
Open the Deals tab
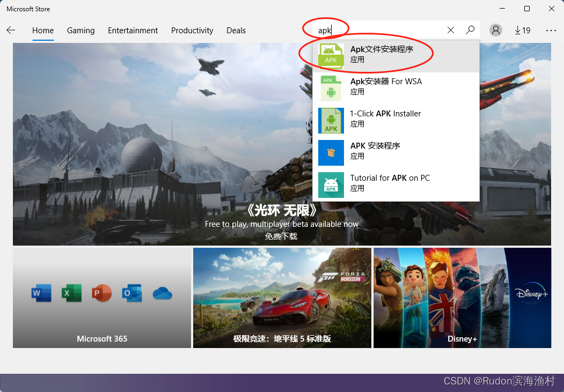(236, 31)
